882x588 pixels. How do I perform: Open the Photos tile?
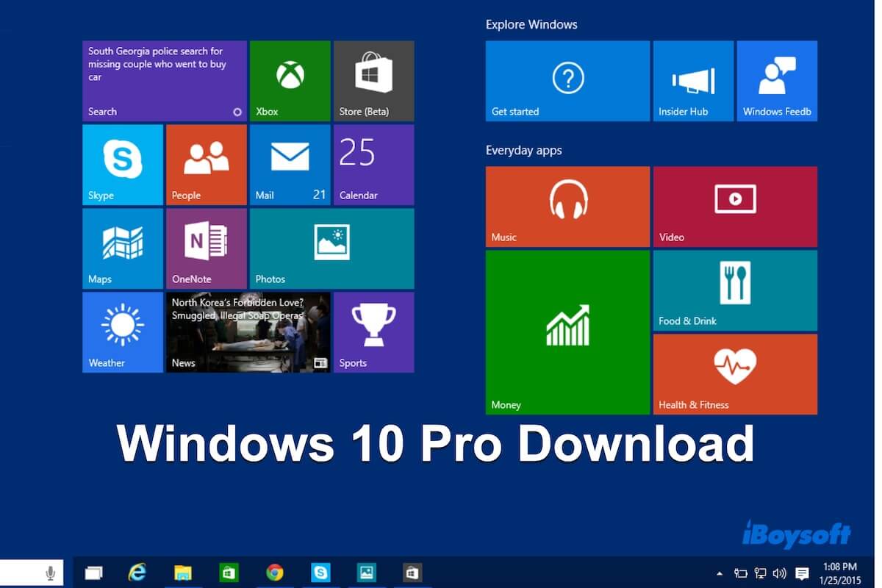[x=331, y=248]
